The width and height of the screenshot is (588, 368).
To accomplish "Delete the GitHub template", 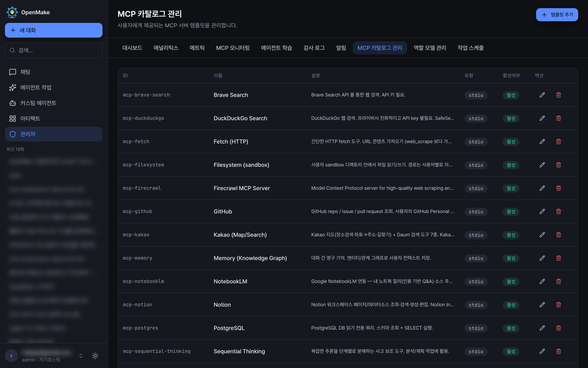I will click(x=558, y=212).
